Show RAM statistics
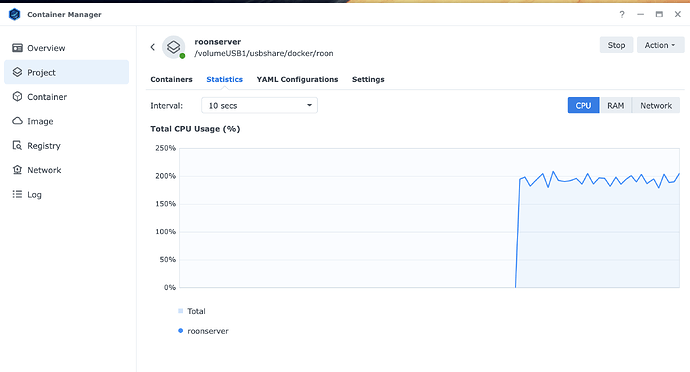 coord(615,105)
